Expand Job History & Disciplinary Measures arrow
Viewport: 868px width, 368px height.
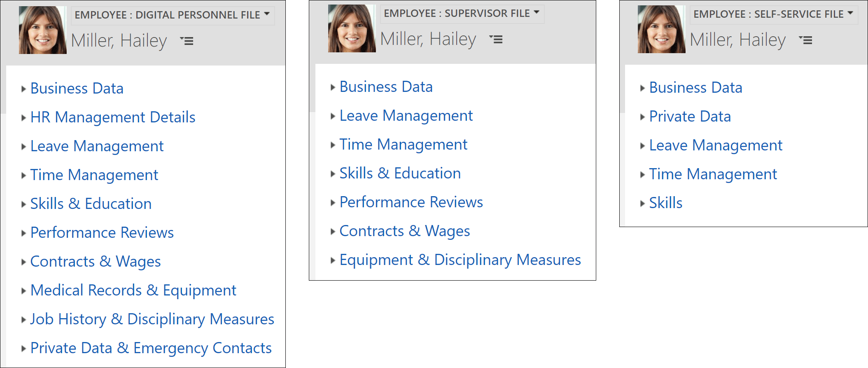coord(23,319)
